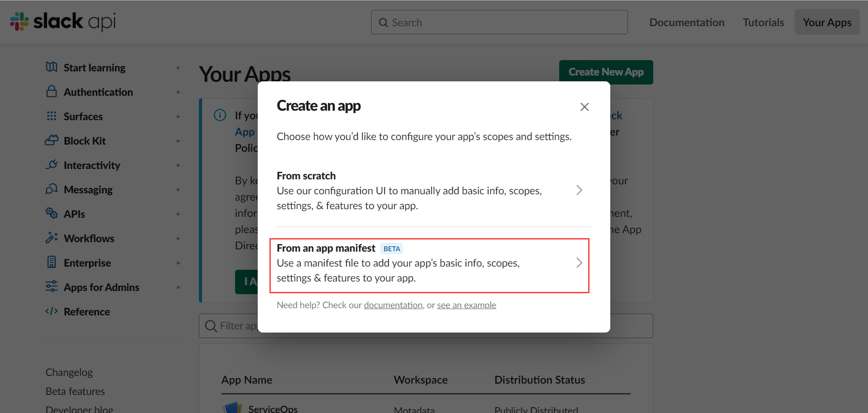Close the Create an app dialog
Viewport: 868px width, 413px height.
pos(584,107)
